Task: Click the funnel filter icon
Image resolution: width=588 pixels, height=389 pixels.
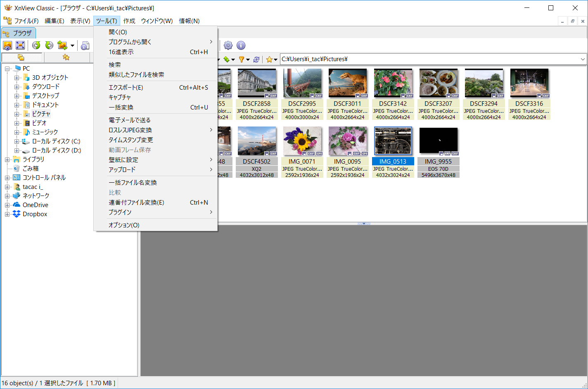Action: [242, 60]
